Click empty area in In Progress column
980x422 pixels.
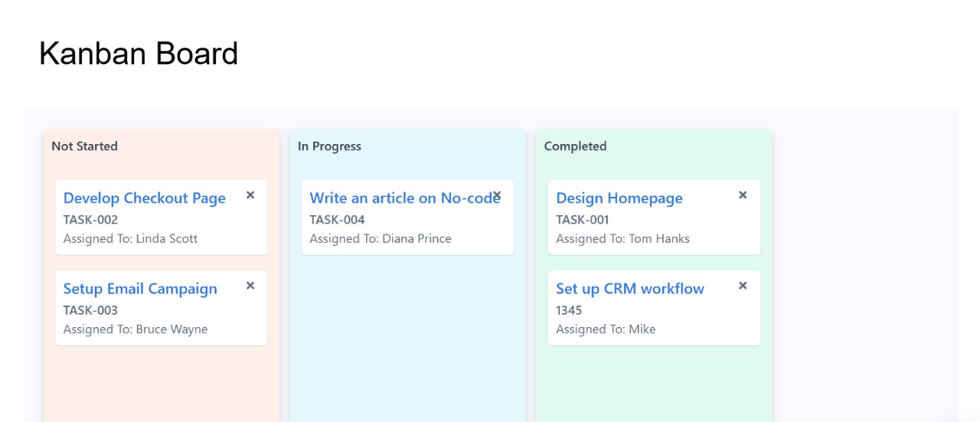[x=407, y=337]
